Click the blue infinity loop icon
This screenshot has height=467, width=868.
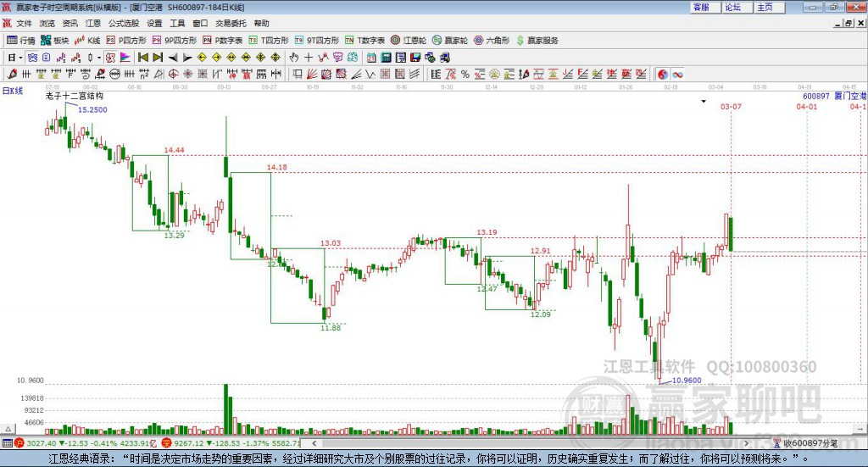pyautogui.click(x=677, y=74)
